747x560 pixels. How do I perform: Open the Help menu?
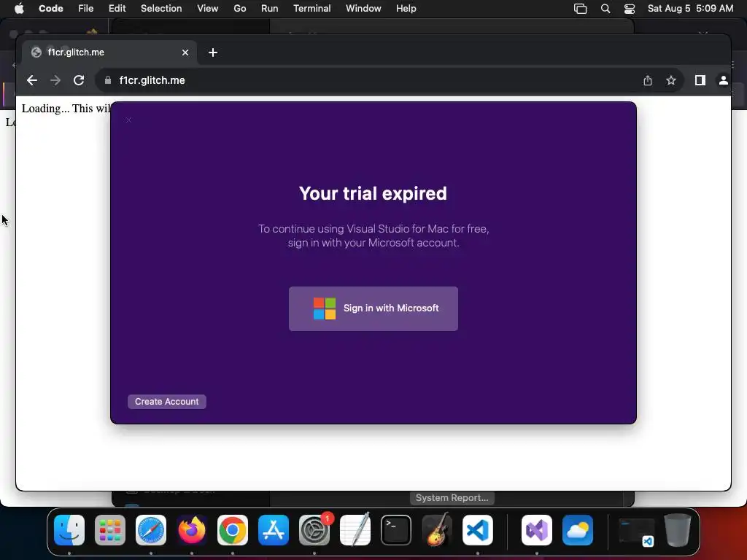pyautogui.click(x=406, y=9)
